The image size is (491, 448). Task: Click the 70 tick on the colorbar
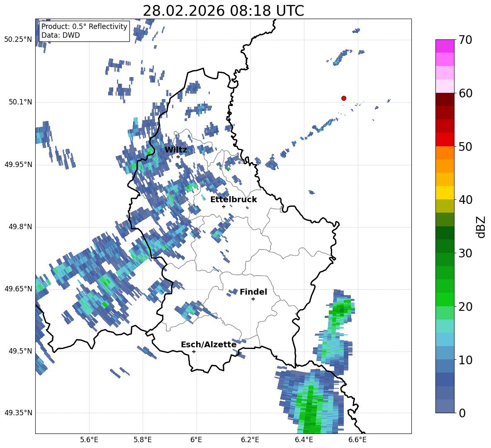coord(465,40)
